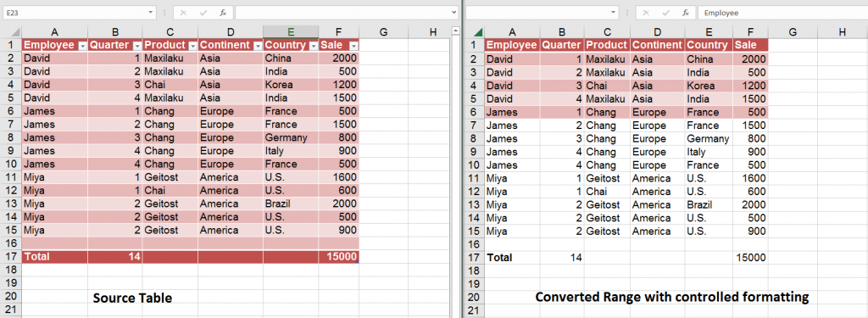Click Germany cell in source table
This screenshot has height=318, width=868.
pos(291,137)
